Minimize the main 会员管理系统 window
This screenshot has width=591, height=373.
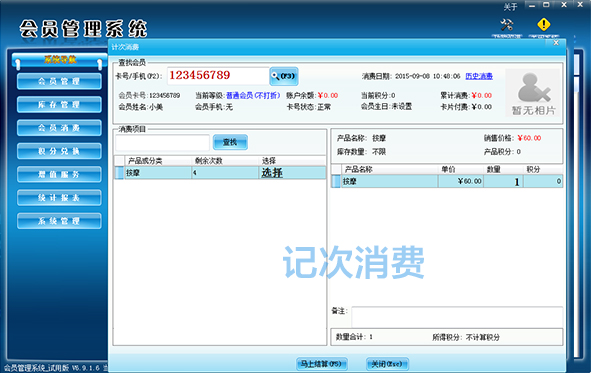tap(532, 5)
